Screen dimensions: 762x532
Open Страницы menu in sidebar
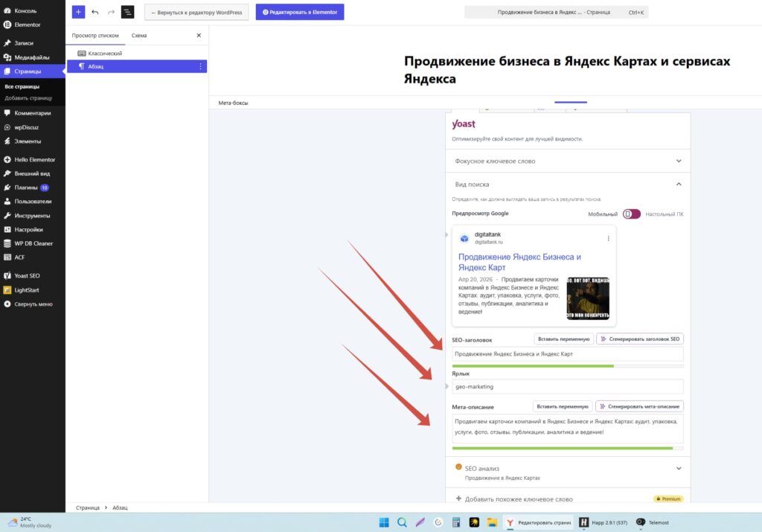coord(33,71)
